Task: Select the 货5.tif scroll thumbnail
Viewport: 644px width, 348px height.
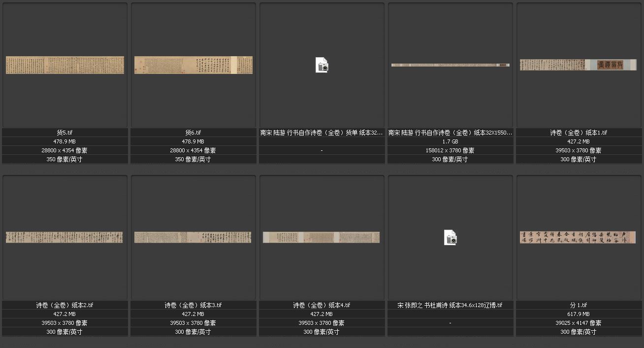Action: pos(65,65)
